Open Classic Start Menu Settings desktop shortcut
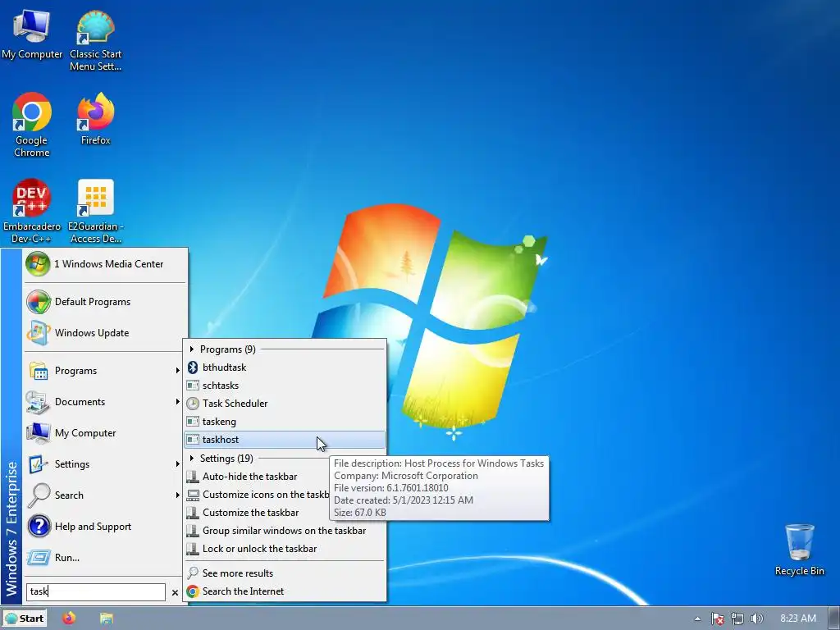840x630 pixels. pos(95,40)
